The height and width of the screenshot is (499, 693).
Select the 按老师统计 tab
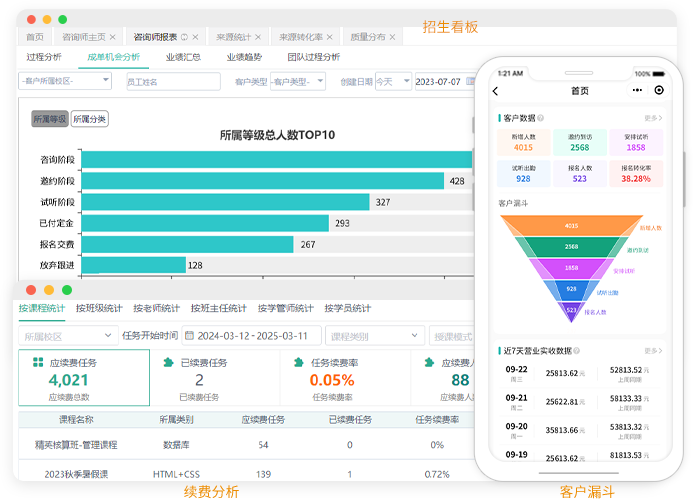[156, 308]
